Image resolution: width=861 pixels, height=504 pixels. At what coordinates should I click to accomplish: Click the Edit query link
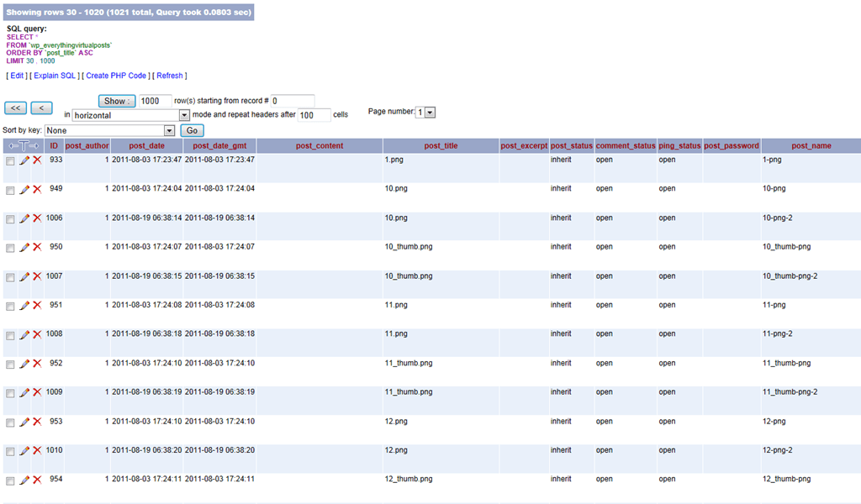(x=17, y=76)
